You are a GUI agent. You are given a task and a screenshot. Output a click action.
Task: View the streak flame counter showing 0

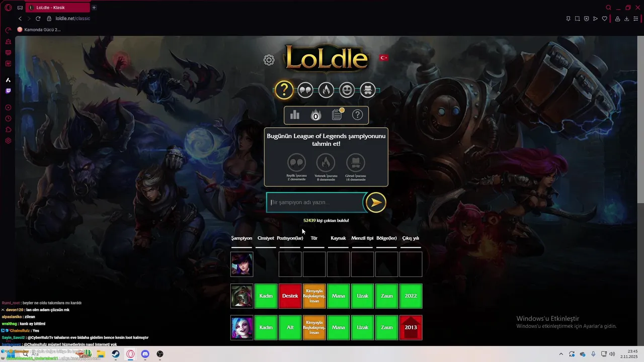315,116
